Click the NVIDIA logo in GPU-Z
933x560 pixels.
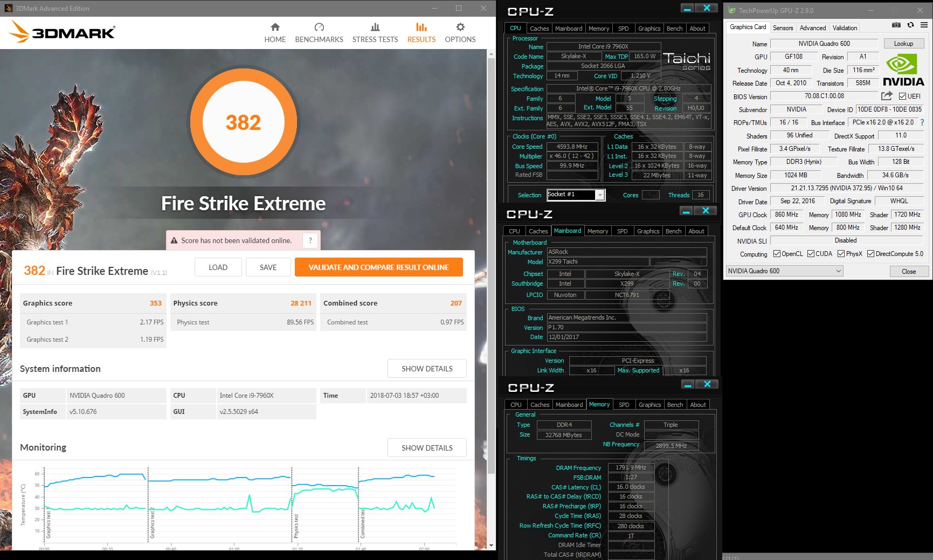point(903,71)
